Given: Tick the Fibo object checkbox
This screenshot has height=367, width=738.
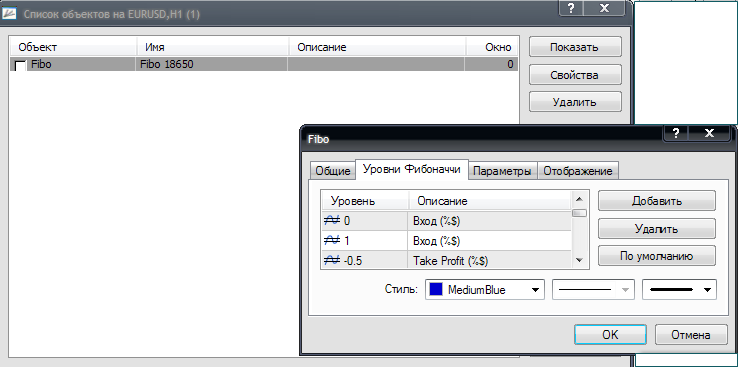Looking at the screenshot, I should click(21, 65).
